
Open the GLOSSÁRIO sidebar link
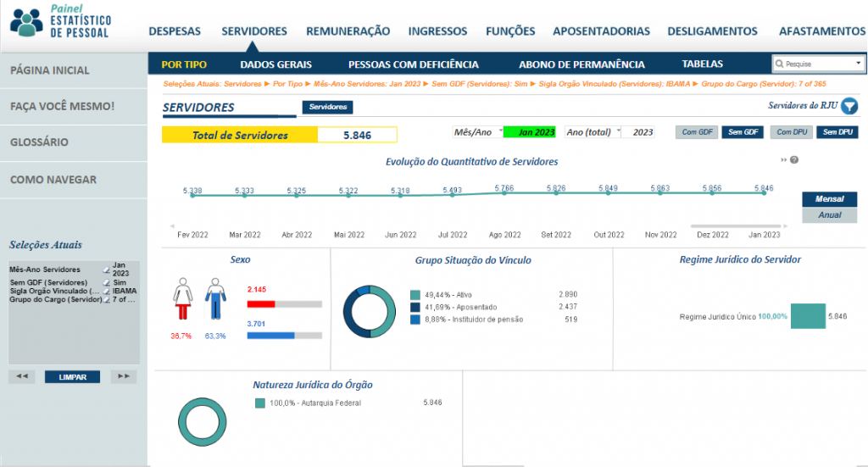(39, 142)
